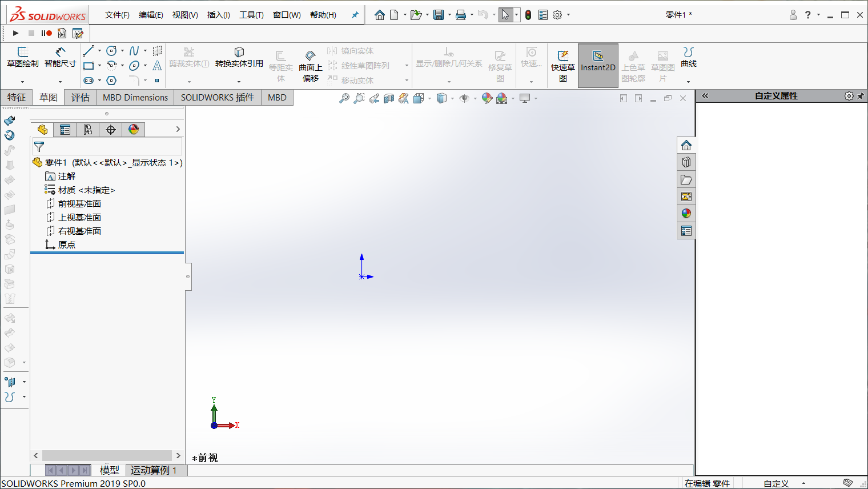The image size is (868, 489).
Task: Choose the Straight Slot tool
Action: (88, 81)
